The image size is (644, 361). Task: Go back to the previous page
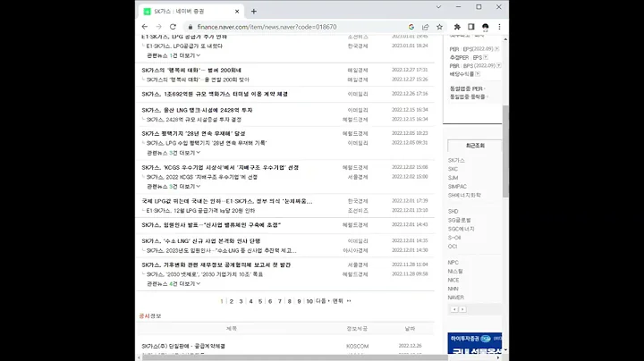[x=145, y=27]
